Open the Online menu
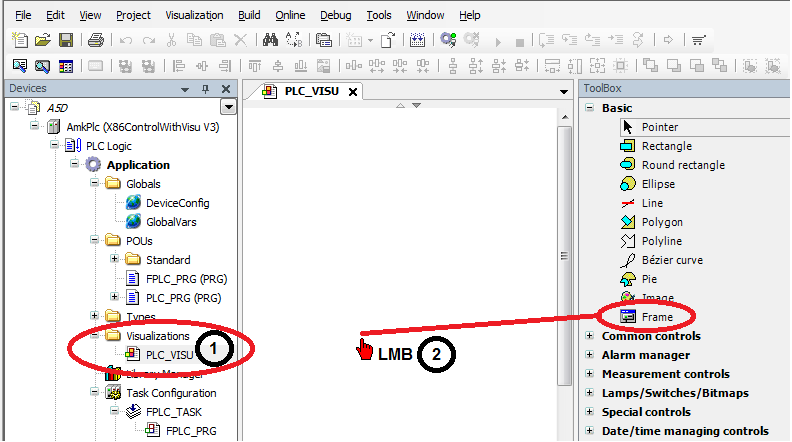This screenshot has height=442, width=792. [289, 16]
